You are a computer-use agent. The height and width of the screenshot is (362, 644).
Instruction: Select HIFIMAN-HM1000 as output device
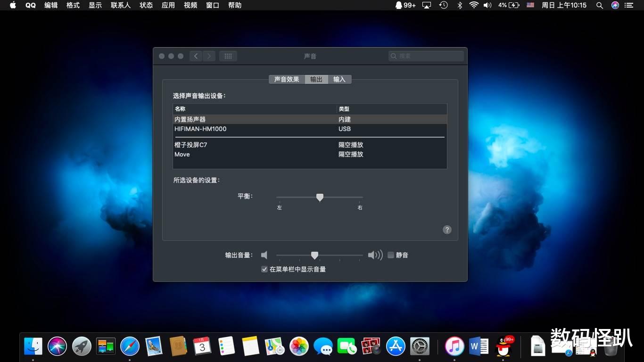[200, 129]
